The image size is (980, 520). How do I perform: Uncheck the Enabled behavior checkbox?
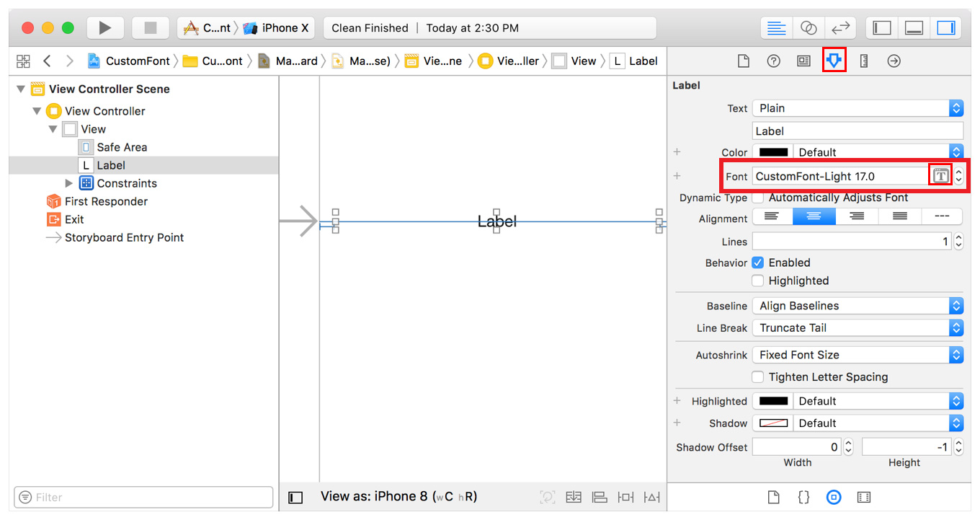(x=758, y=263)
